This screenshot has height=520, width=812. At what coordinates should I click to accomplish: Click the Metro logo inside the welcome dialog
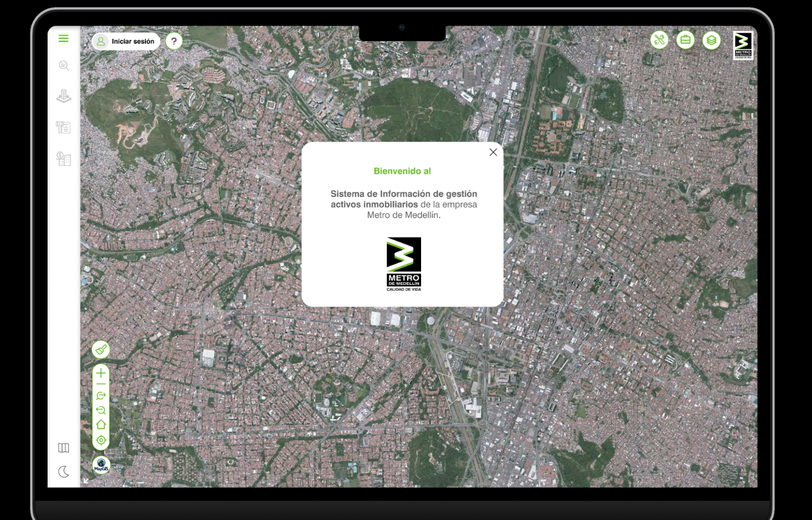point(404,264)
